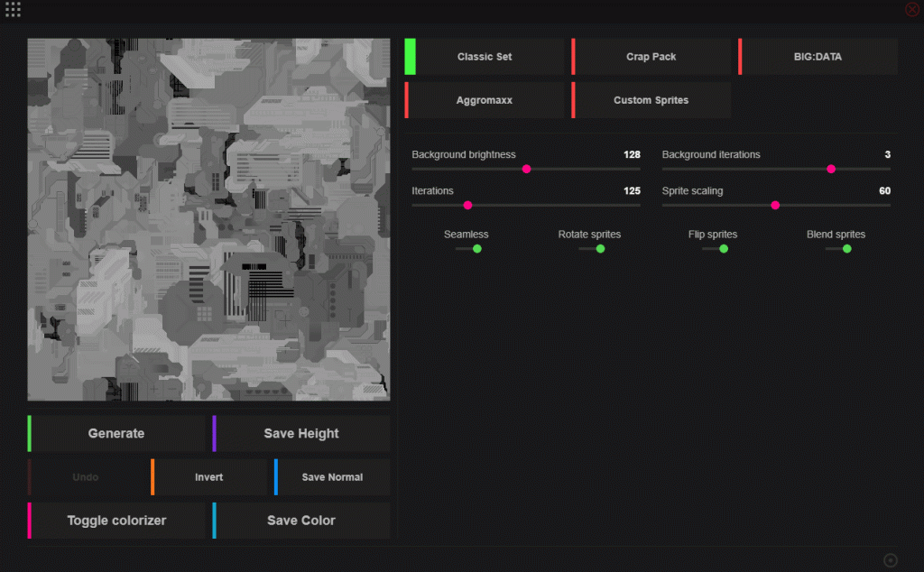
Task: Select the Classic Set sprite pack
Action: (485, 57)
